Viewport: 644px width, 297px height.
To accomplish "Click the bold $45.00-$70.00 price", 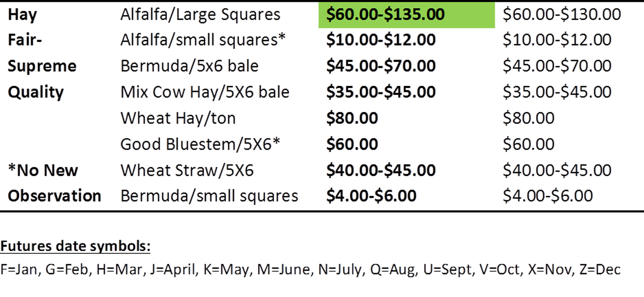I will (x=381, y=66).
